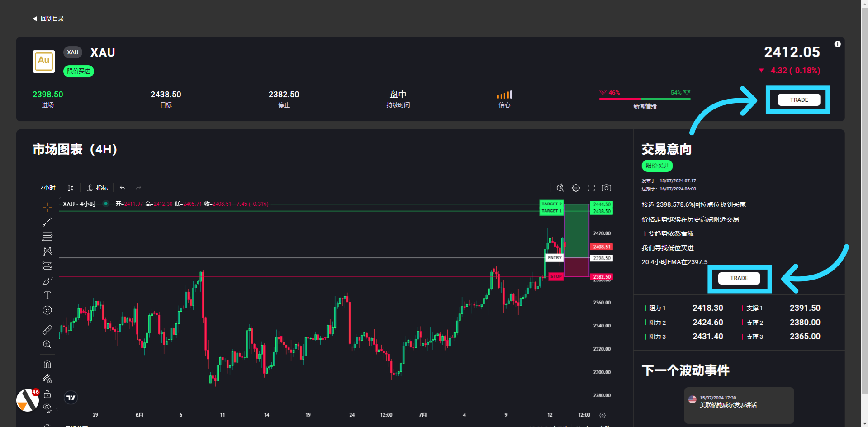Toggle magnet mode for drawings

(47, 364)
